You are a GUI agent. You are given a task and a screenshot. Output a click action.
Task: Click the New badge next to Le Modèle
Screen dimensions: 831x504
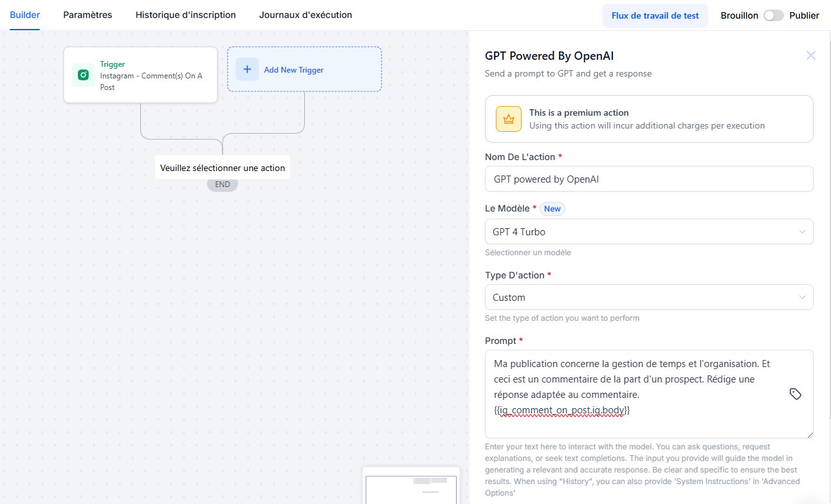point(552,208)
